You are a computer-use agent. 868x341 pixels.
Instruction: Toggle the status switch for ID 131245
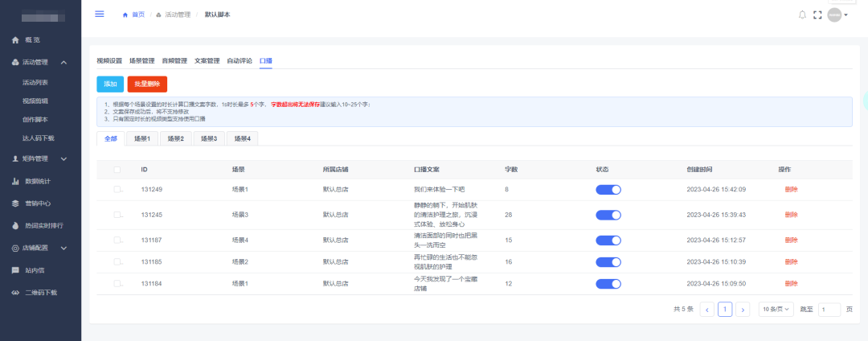(608, 215)
